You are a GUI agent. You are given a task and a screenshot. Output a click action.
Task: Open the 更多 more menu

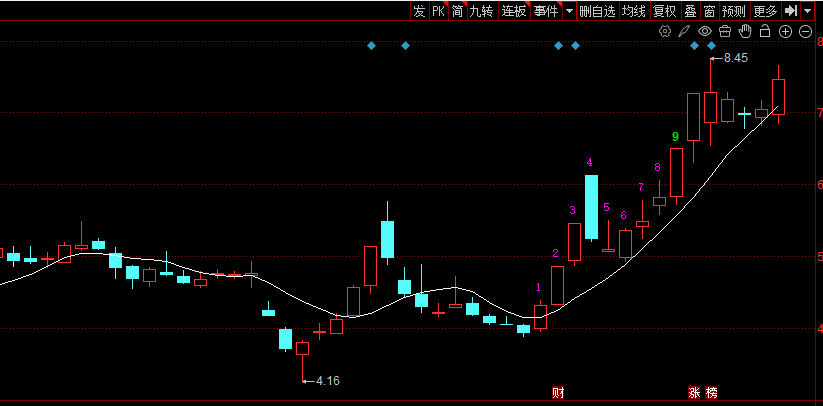coord(765,11)
